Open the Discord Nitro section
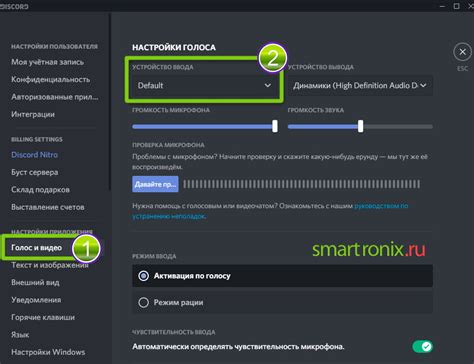474x364 pixels. [x=35, y=155]
